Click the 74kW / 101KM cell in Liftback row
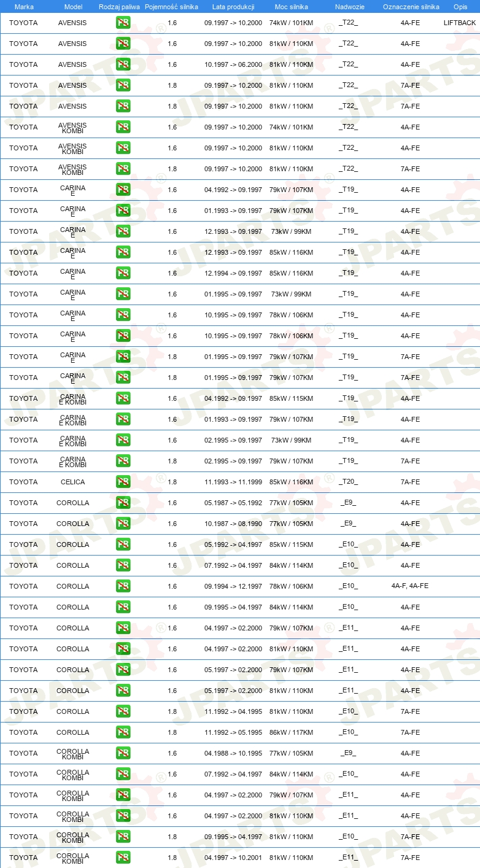This screenshot has width=480, height=868. [291, 23]
